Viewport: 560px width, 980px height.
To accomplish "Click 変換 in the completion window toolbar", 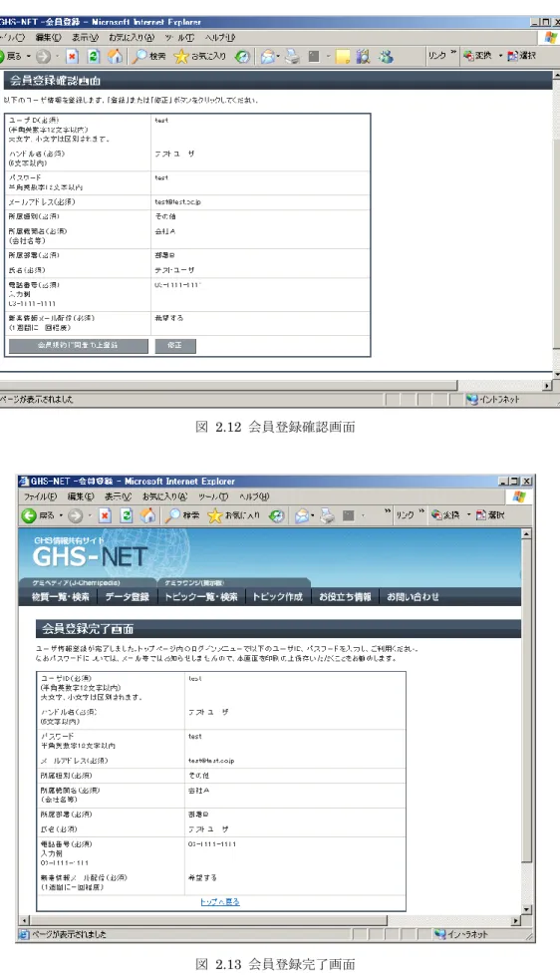I will pos(446,515).
